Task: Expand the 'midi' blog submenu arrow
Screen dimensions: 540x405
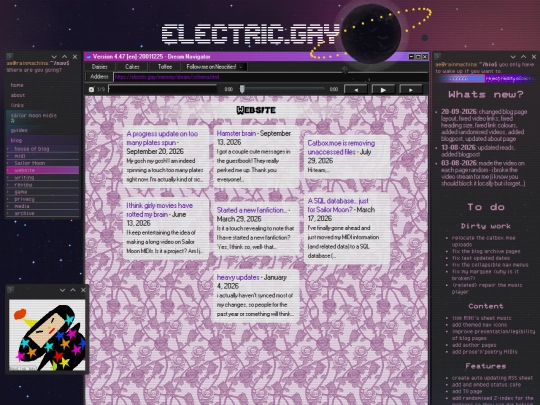Action: click(8, 156)
